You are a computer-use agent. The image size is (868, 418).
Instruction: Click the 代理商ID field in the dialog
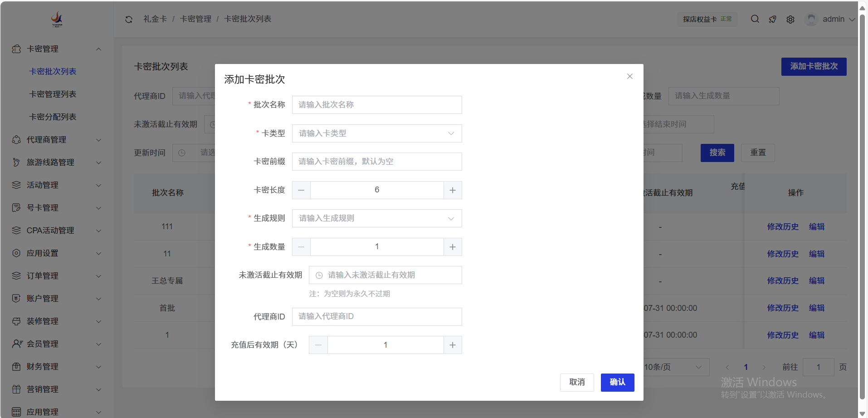click(376, 317)
